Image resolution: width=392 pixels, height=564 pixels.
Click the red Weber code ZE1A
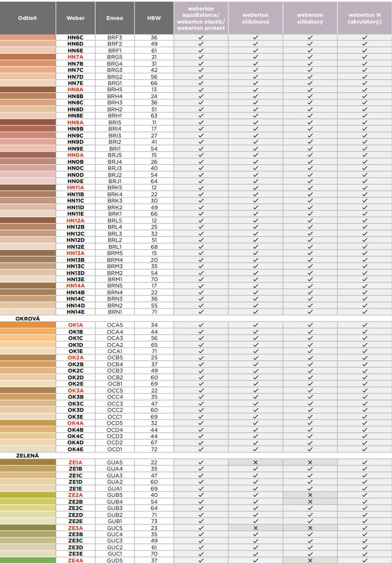pyautogui.click(x=76, y=462)
